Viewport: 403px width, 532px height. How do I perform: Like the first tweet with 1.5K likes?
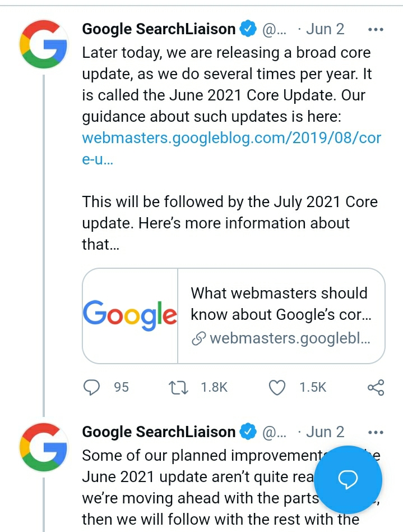point(278,387)
